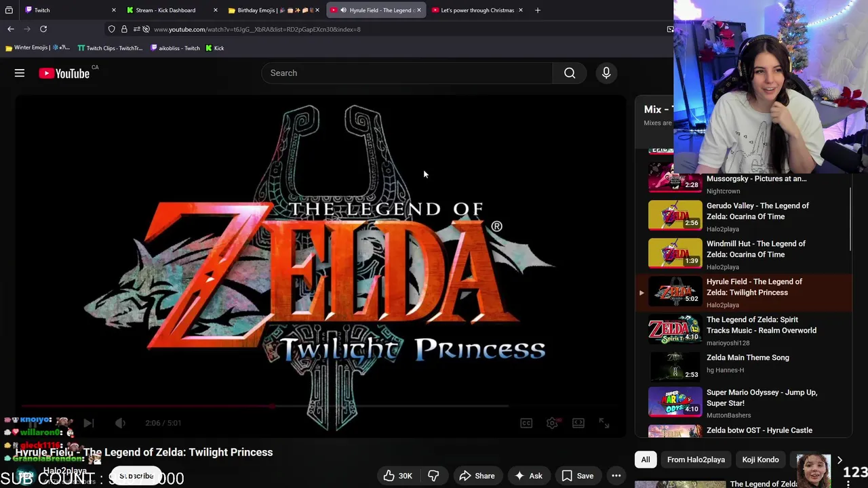Screen dimensions: 868x488
Task: Focus the YouTube search box
Action: point(407,73)
